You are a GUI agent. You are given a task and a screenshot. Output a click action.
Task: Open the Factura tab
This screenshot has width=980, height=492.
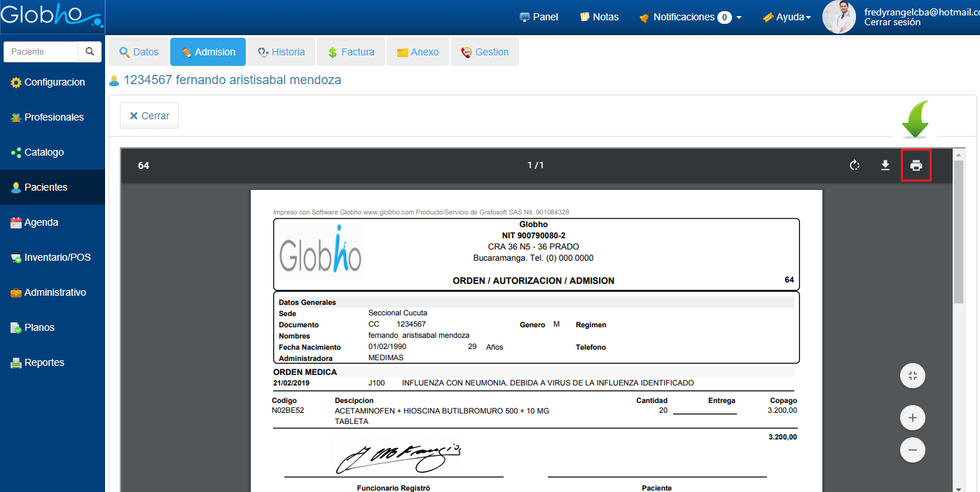pyautogui.click(x=351, y=52)
